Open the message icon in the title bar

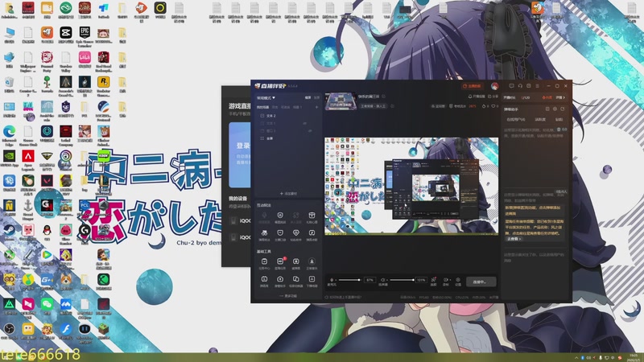(511, 86)
